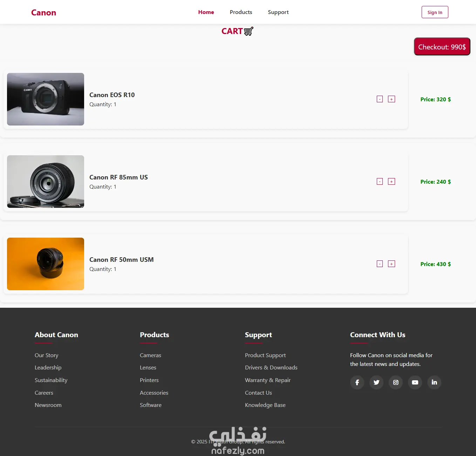Decrease quantity of Canon RF 85mm US
The image size is (476, 456).
click(380, 182)
